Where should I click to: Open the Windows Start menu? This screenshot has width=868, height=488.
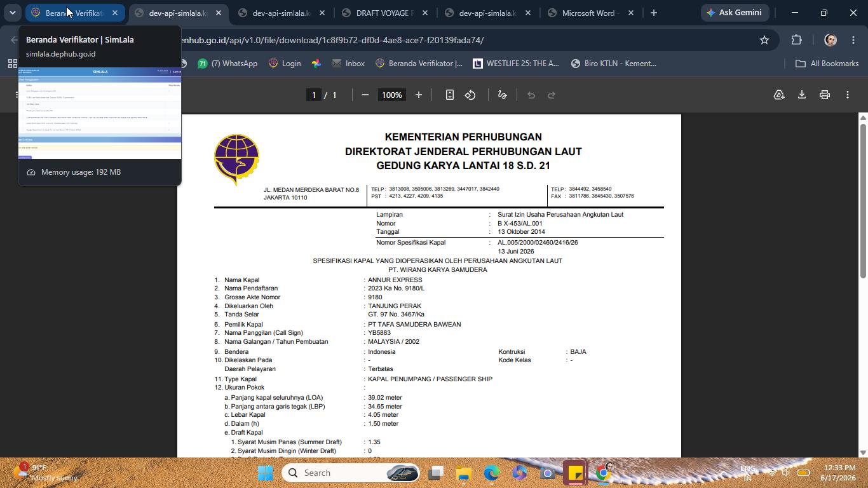coord(266,473)
